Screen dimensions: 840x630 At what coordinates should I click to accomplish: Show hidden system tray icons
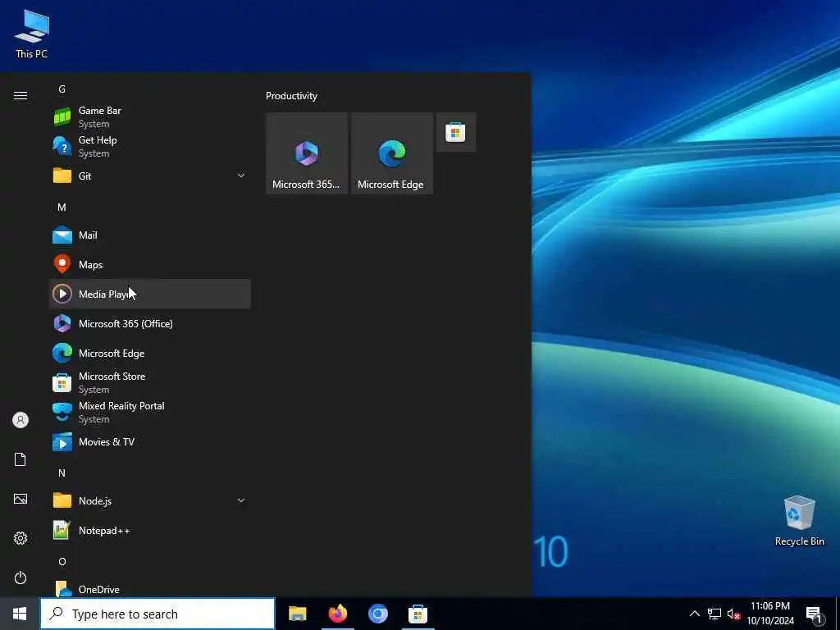[x=694, y=614]
